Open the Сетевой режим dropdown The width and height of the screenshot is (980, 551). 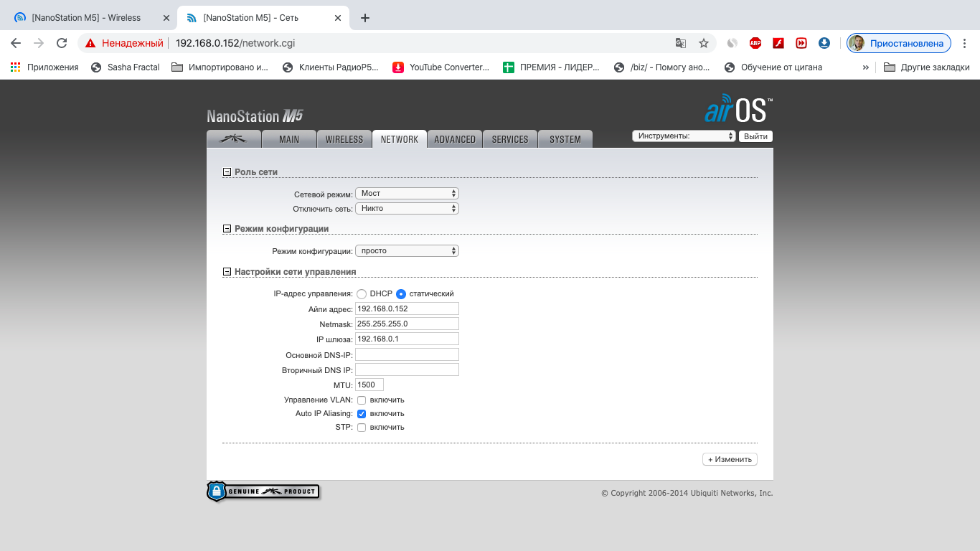pos(407,194)
